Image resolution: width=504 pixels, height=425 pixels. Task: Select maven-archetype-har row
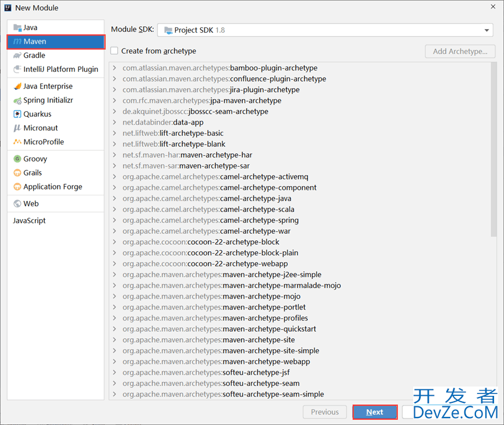(x=301, y=155)
